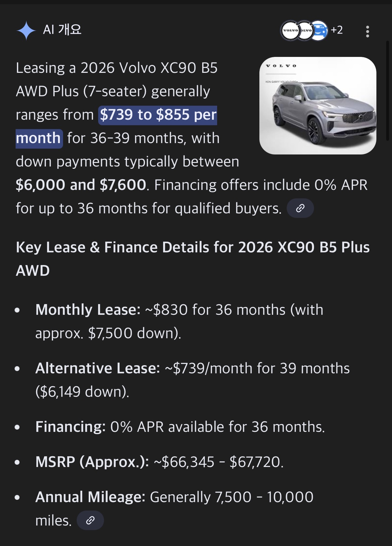This screenshot has height=546, width=392.
Task: Click the link icon after "miles."
Action: tap(90, 520)
